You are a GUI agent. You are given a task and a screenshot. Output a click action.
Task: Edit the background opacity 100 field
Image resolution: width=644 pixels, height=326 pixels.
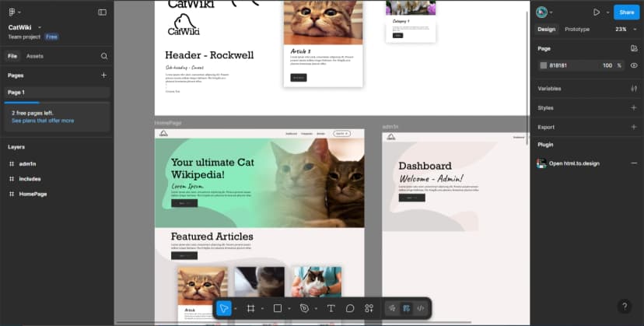coord(607,65)
